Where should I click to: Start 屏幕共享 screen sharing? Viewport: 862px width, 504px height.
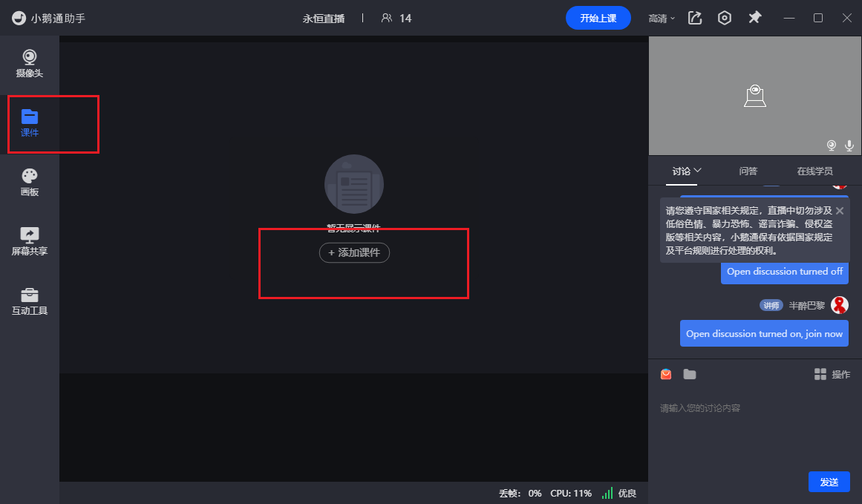point(30,241)
